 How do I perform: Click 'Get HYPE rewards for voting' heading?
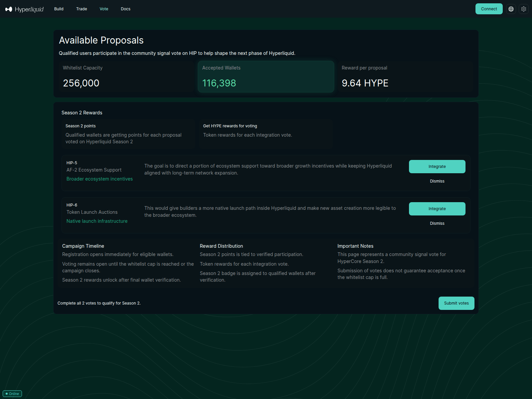click(230, 126)
